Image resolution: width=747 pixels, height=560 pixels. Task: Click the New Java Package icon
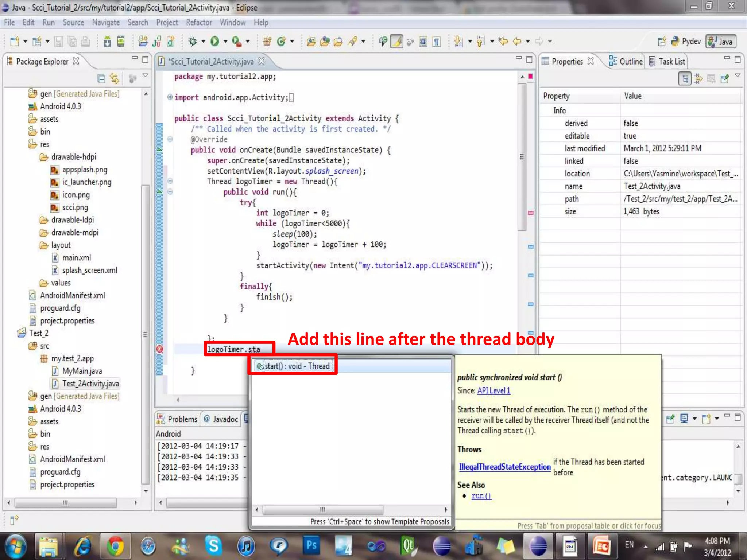(x=267, y=42)
